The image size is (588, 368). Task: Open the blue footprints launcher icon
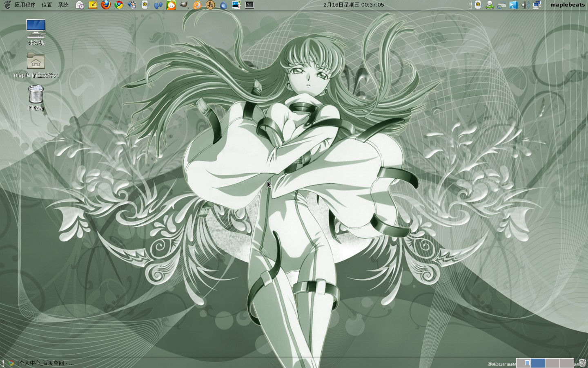click(158, 5)
